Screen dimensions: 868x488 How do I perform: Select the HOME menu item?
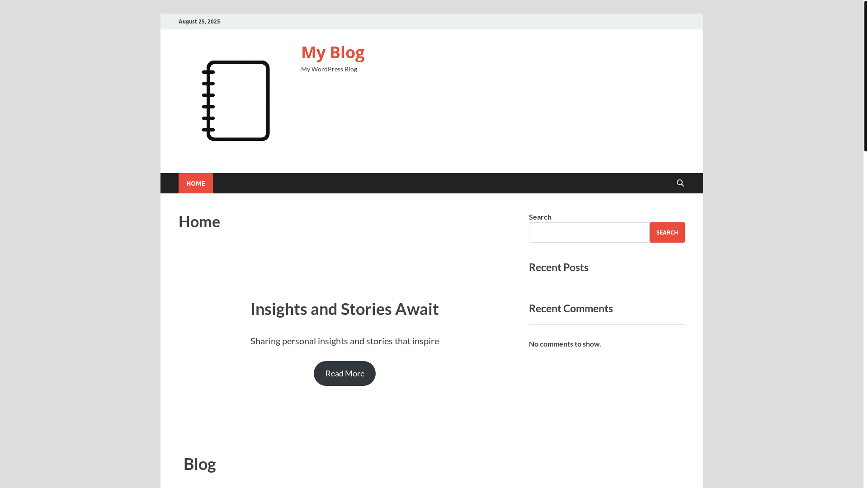click(x=196, y=183)
